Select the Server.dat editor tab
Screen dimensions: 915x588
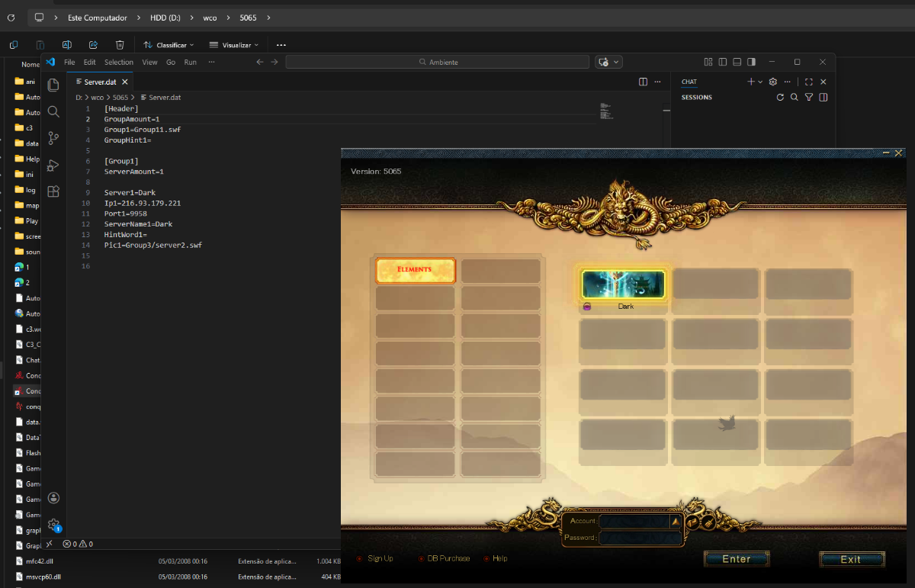[99, 82]
